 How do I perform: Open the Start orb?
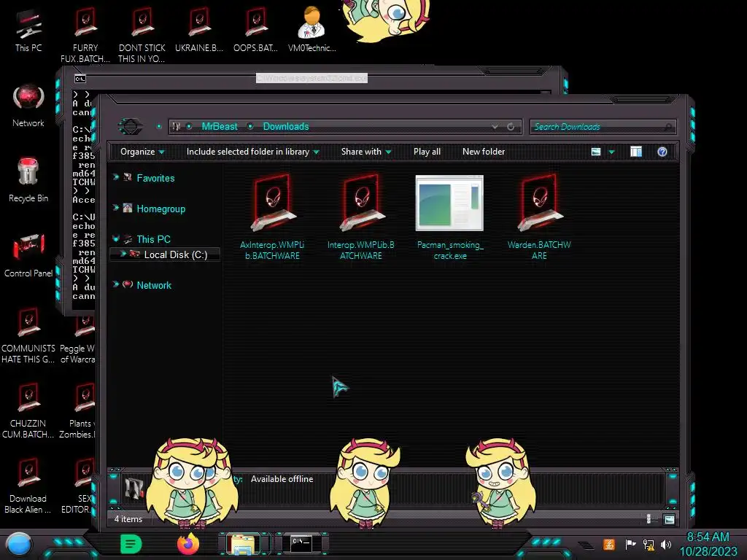point(19,545)
